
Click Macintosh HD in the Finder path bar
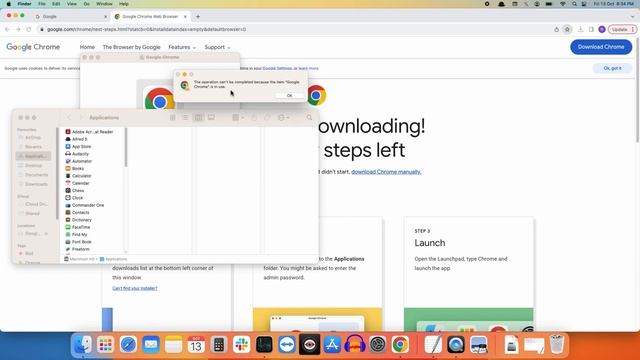coord(79,259)
